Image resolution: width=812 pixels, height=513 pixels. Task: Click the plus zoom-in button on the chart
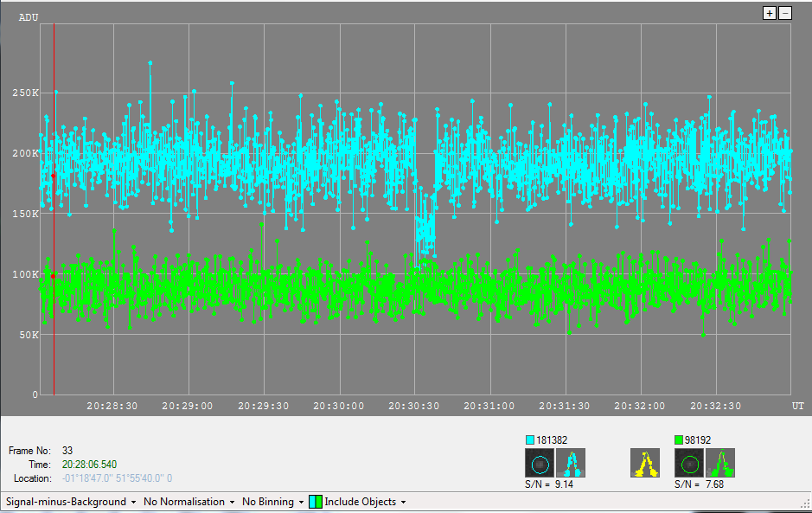point(770,13)
